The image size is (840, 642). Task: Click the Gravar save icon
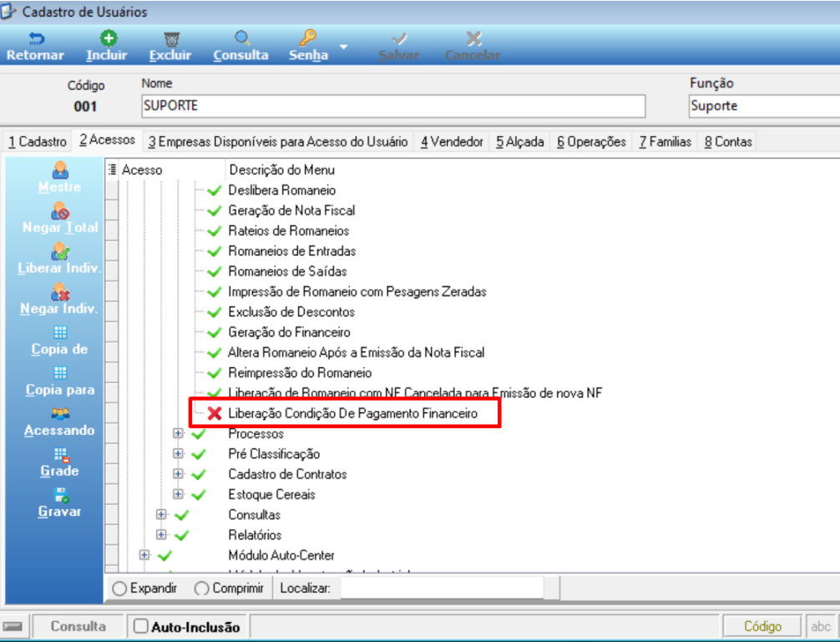click(61, 495)
